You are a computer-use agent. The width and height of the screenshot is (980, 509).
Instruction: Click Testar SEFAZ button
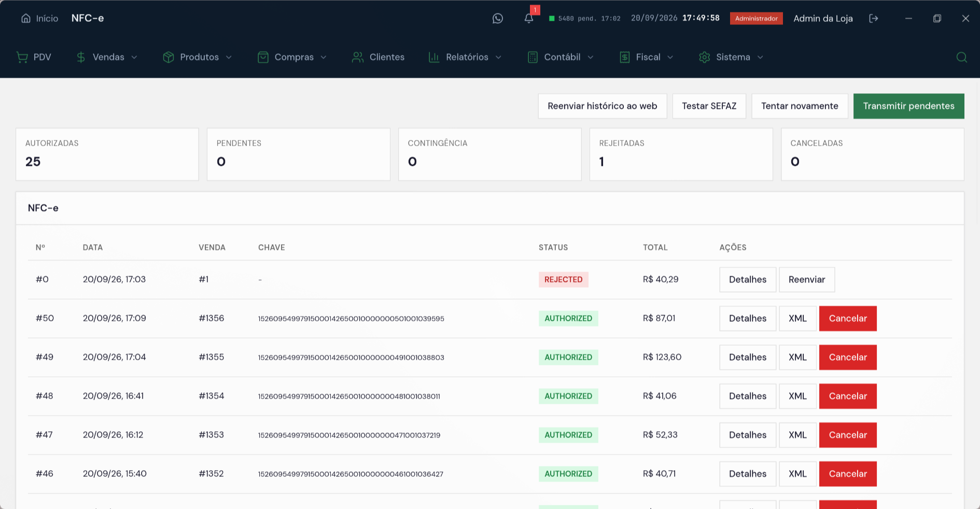709,106
